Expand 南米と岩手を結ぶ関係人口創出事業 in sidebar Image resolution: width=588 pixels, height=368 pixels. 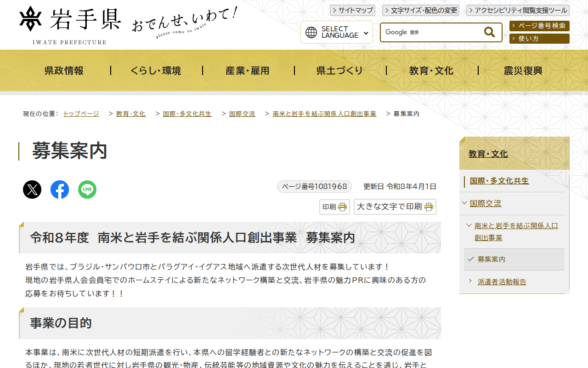click(469, 226)
